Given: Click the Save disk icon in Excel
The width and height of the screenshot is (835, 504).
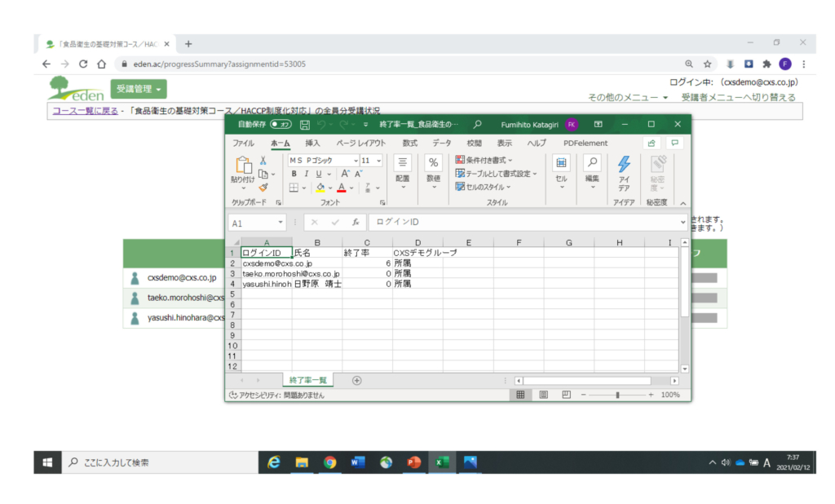Looking at the screenshot, I should [305, 125].
